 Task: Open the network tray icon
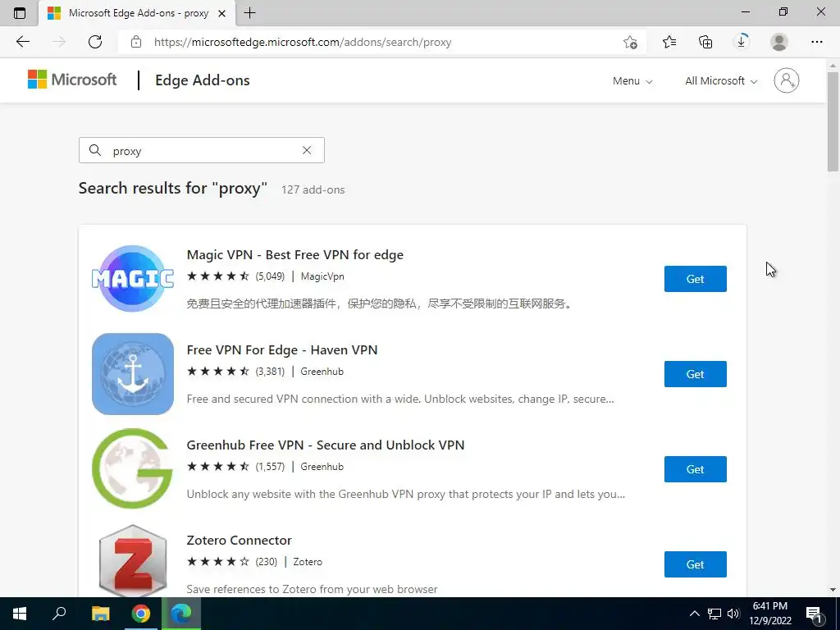click(x=714, y=614)
